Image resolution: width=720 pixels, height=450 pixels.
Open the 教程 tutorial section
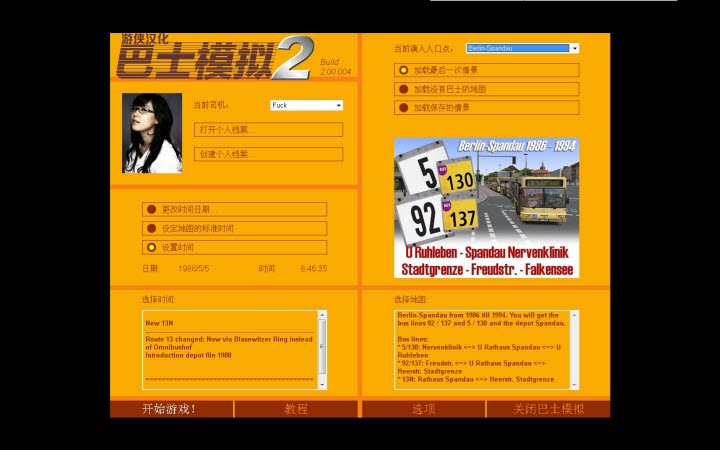tap(296, 409)
